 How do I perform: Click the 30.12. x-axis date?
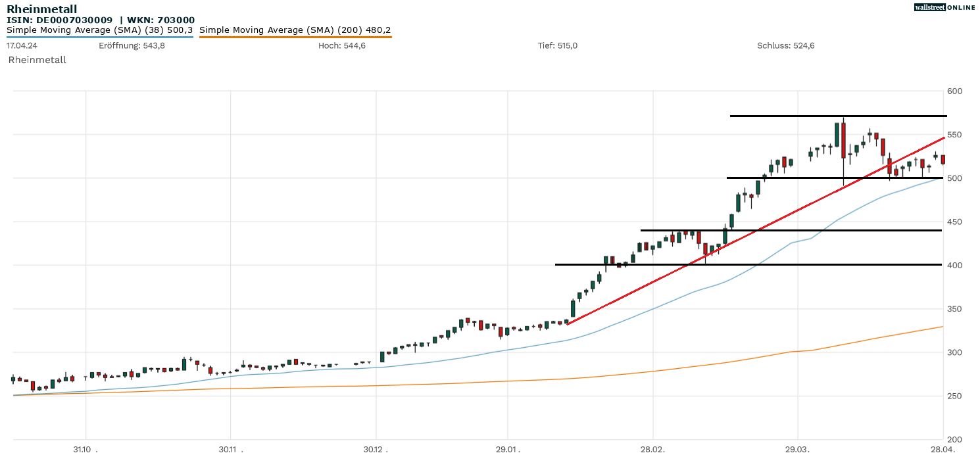(376, 449)
